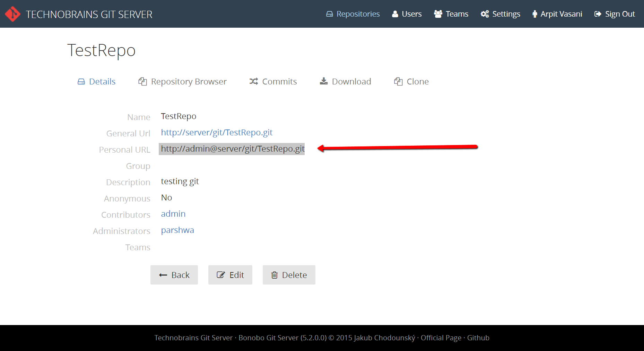
Task: Click the Delete trash can icon
Action: click(x=275, y=275)
